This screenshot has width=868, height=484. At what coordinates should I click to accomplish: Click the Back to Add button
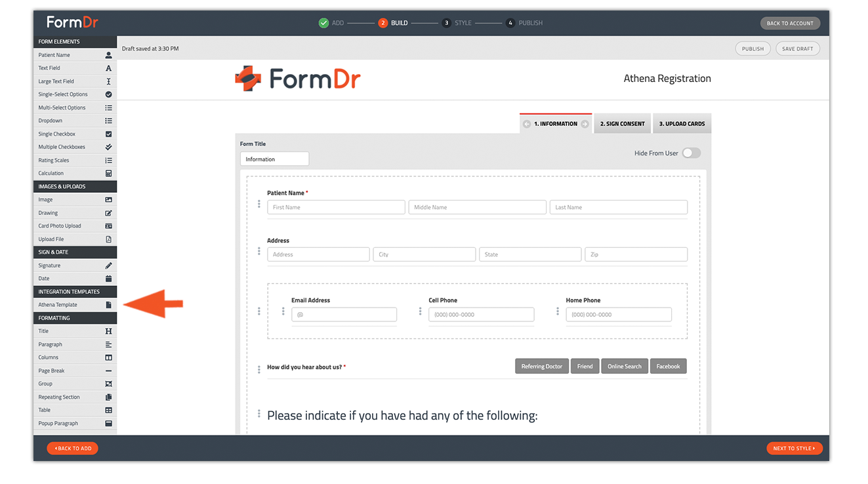pos(73,449)
